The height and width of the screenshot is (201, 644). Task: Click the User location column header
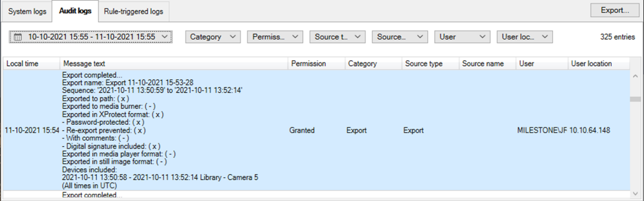pos(599,63)
